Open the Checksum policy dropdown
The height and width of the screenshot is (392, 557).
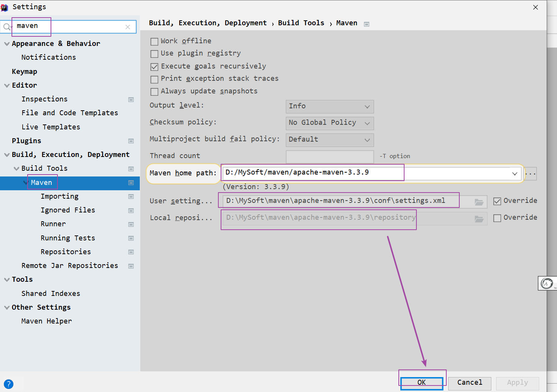tap(329, 123)
